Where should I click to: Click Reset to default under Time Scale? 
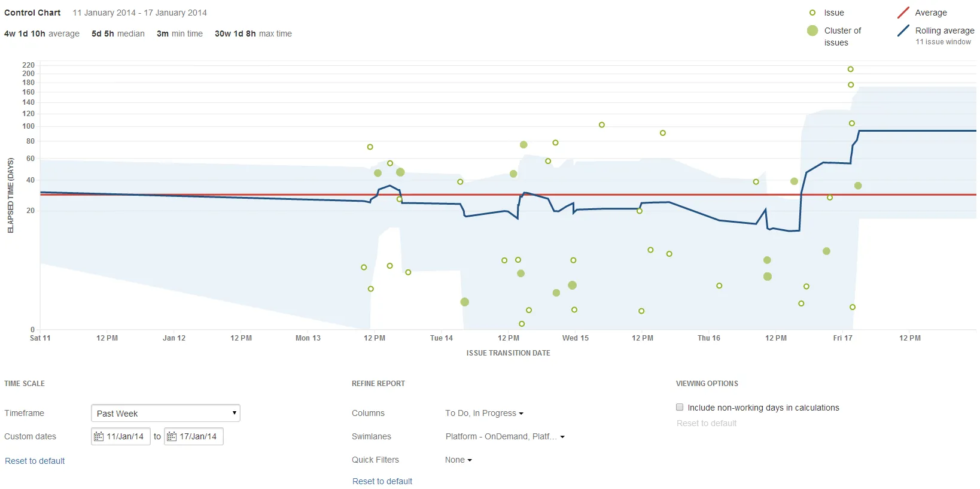click(x=35, y=461)
